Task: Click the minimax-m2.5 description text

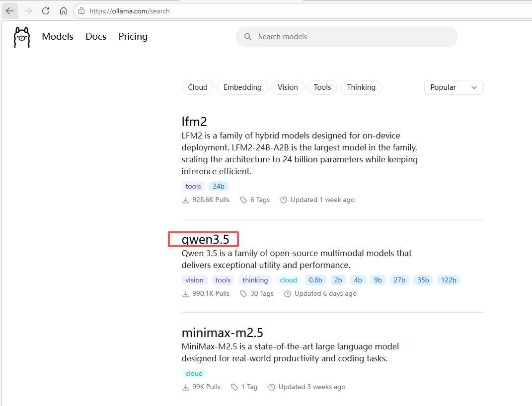Action: tap(290, 352)
